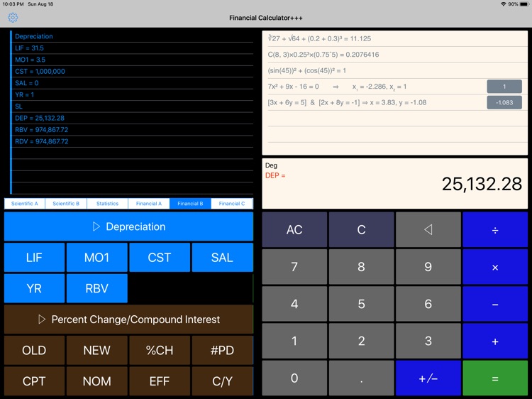Check the battery status icon

[x=524, y=4]
